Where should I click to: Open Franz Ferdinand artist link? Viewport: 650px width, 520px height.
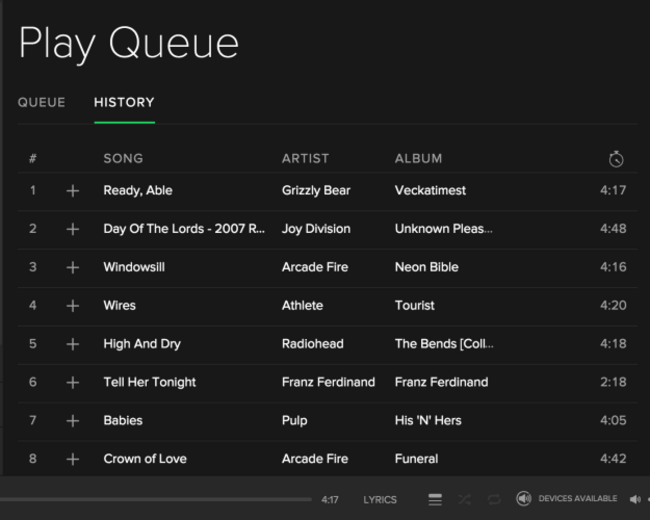click(328, 382)
